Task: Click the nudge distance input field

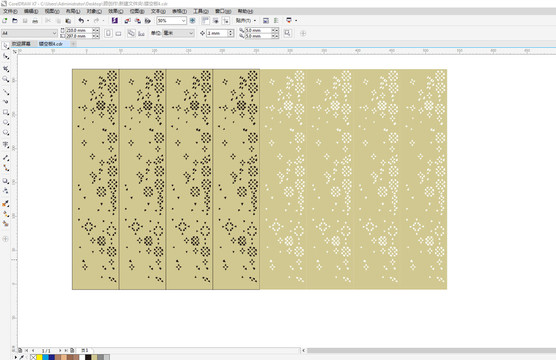Action: (x=217, y=33)
